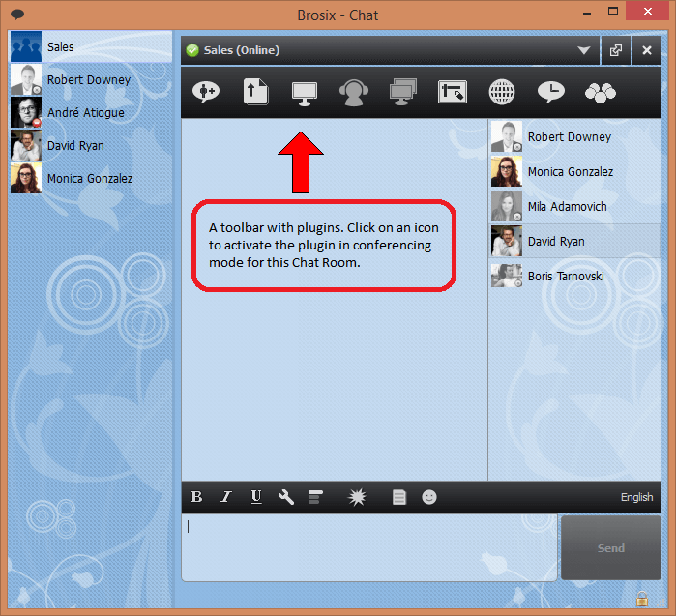Select Robert Downey in left sidebar
Viewport: 676px width, 616px height.
tap(91, 79)
